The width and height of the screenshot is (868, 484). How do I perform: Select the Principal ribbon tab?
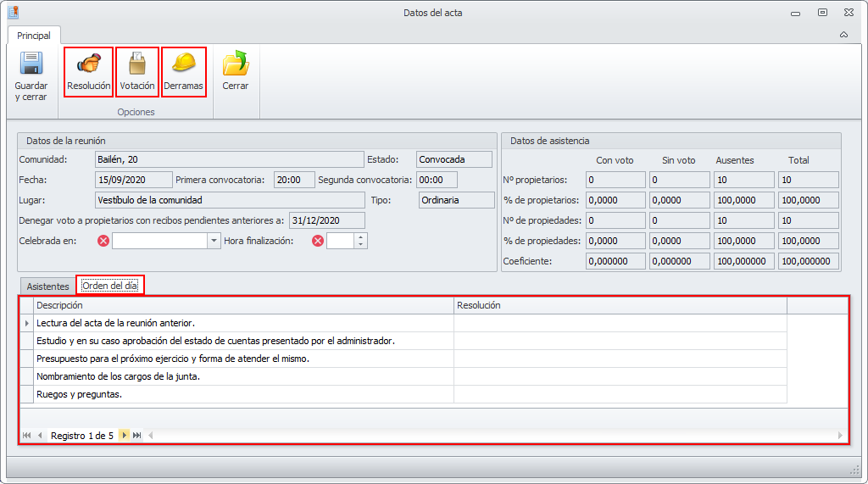[x=34, y=36]
